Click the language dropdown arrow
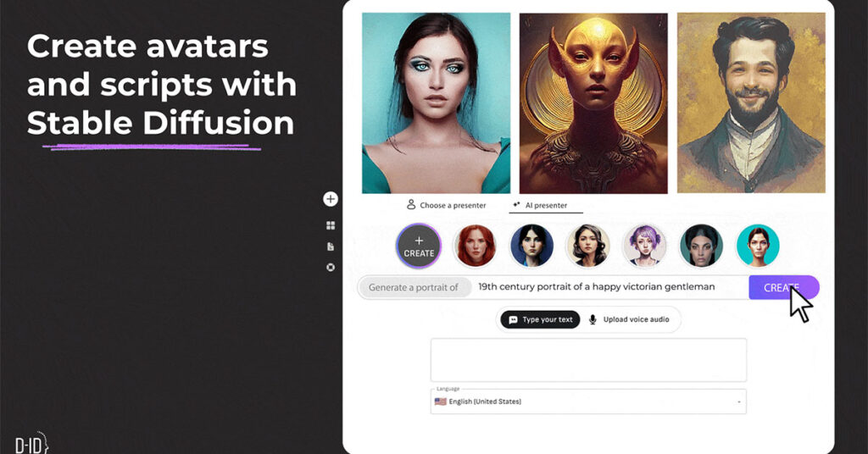Viewport: 868px width, 454px height. pos(738,402)
